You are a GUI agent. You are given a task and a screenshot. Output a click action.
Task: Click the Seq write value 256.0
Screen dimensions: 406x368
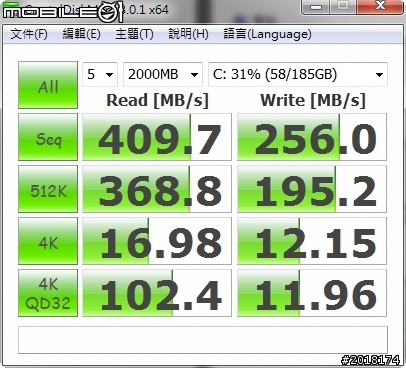coord(312,137)
